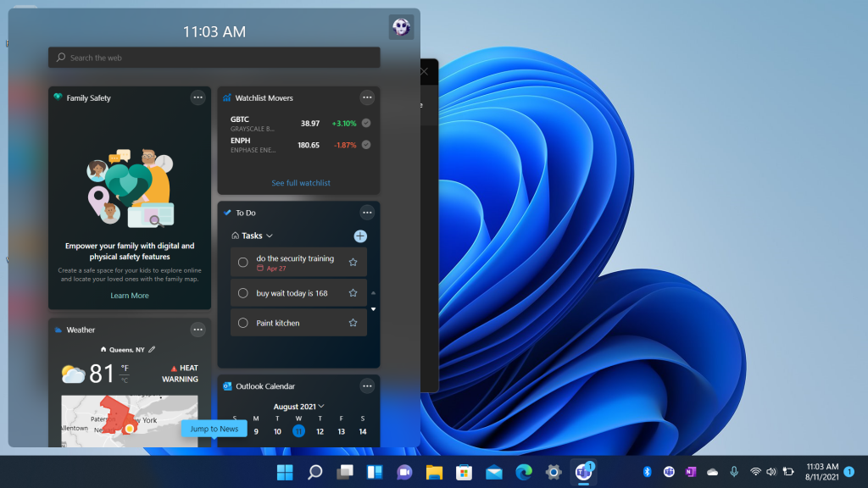The image size is (868, 488).
Task: Toggle the GBTC watchlist checkmark
Action: [x=366, y=123]
